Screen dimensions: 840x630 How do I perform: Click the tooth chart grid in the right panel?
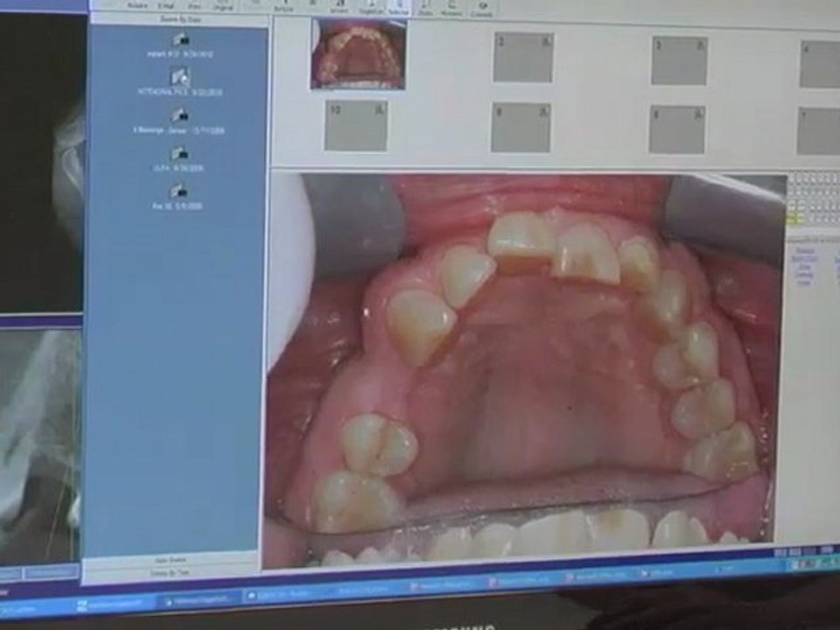point(813,199)
